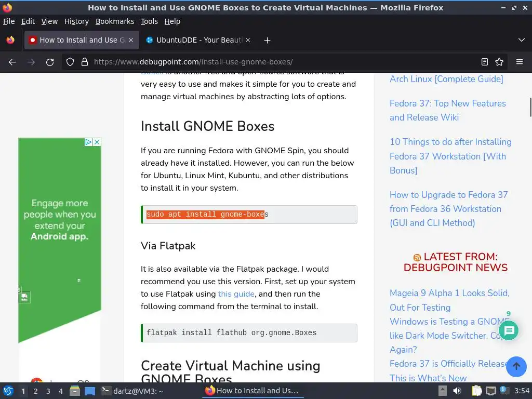Toggle reader view icon in address bar
Screen dimensions: 532x399
pos(485,62)
